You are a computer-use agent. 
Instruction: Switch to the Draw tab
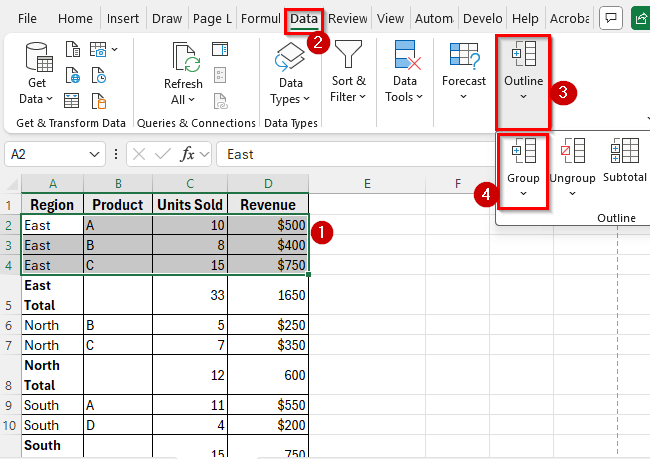click(x=167, y=19)
